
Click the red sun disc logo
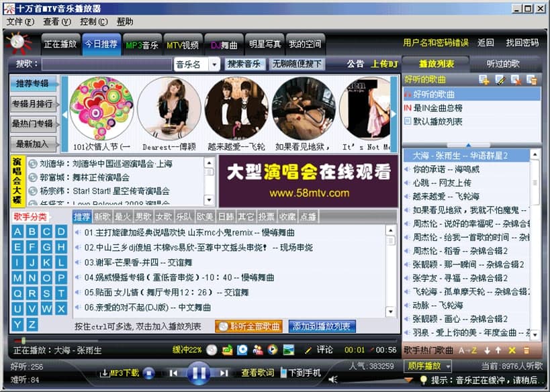point(18,43)
